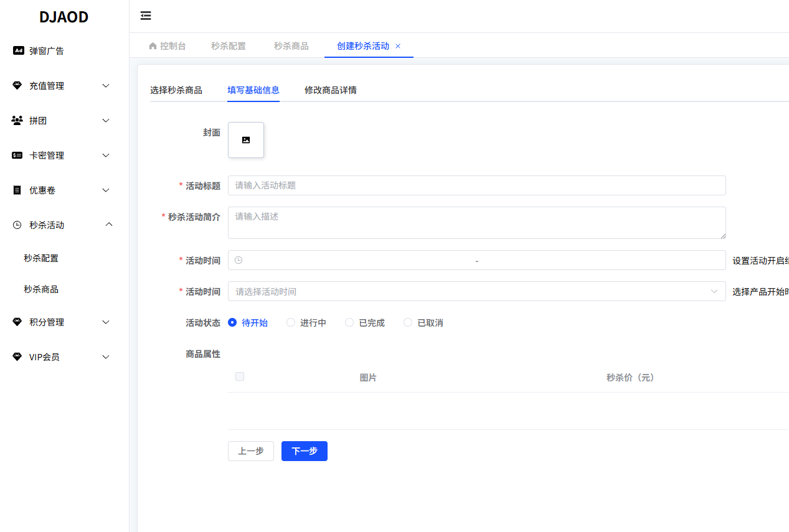The width and height of the screenshot is (789, 532).
Task: Select the 进行中 activity status
Action: [291, 322]
